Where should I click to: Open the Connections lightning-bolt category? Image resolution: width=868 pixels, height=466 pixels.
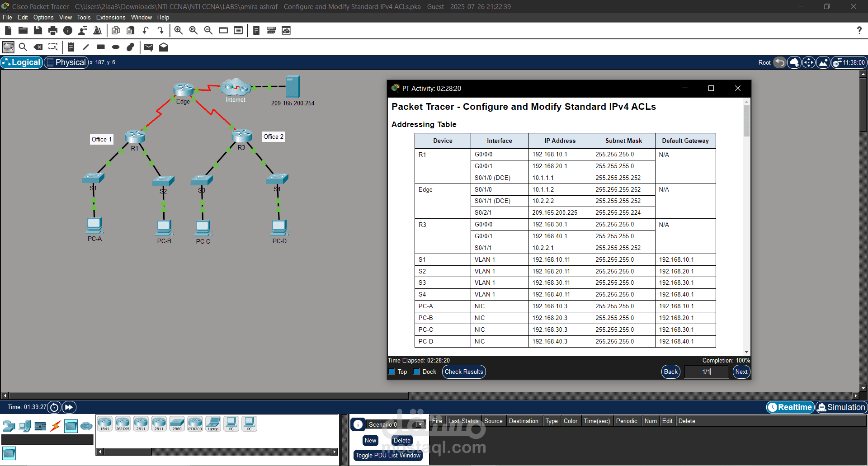coord(55,426)
